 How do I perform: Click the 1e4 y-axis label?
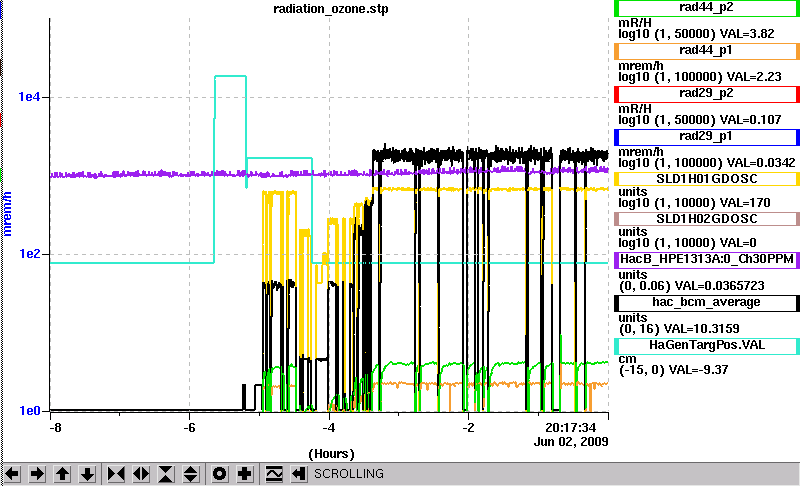[30, 96]
